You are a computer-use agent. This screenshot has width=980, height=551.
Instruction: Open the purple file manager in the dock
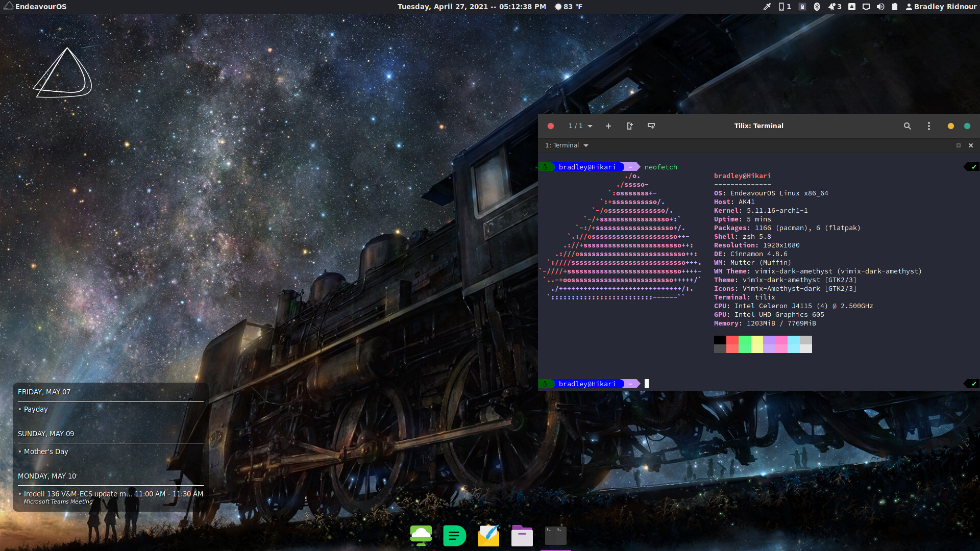(x=522, y=536)
